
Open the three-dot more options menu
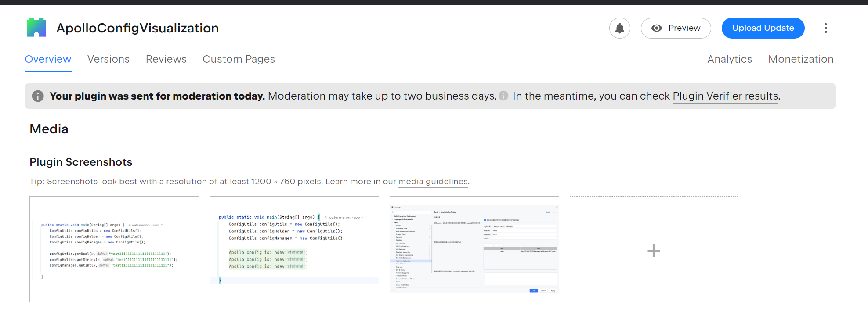click(x=826, y=28)
